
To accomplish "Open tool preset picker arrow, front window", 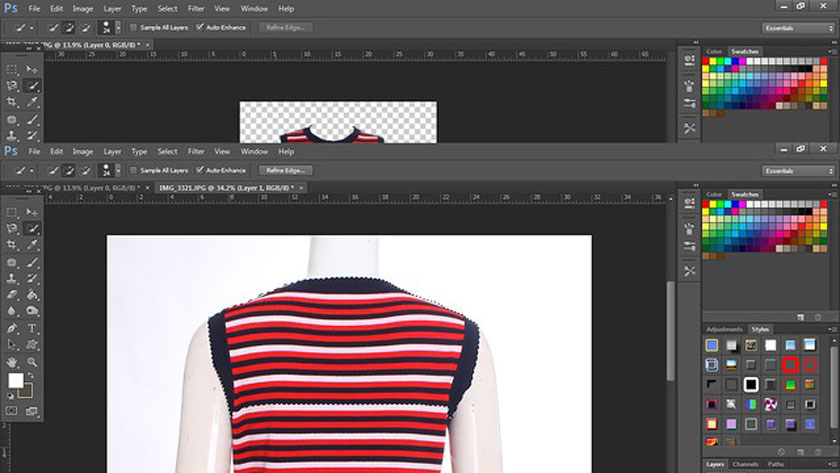I will pyautogui.click(x=31, y=171).
